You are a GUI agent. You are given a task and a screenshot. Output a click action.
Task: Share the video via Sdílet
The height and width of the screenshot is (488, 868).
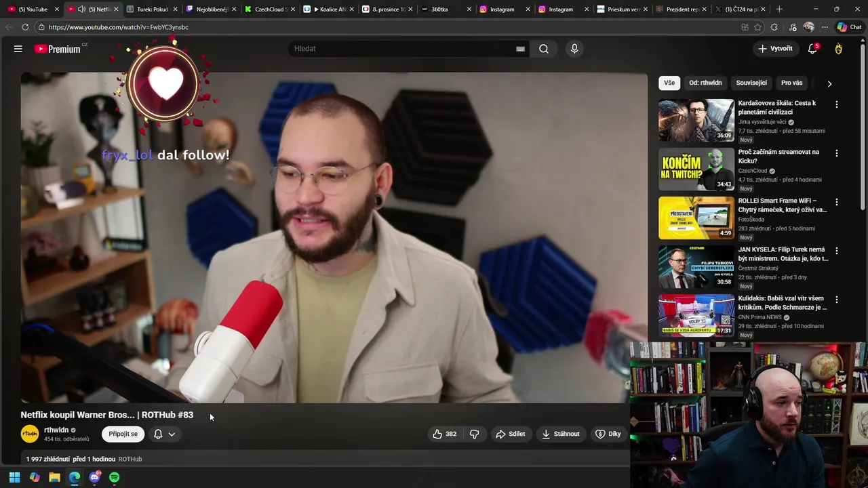pos(510,434)
